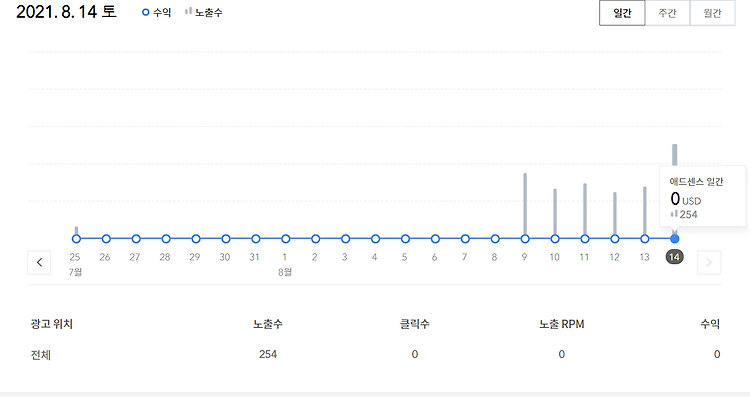This screenshot has width=750, height=397.
Task: Select the highlighted August 14 data point
Action: pyautogui.click(x=674, y=239)
